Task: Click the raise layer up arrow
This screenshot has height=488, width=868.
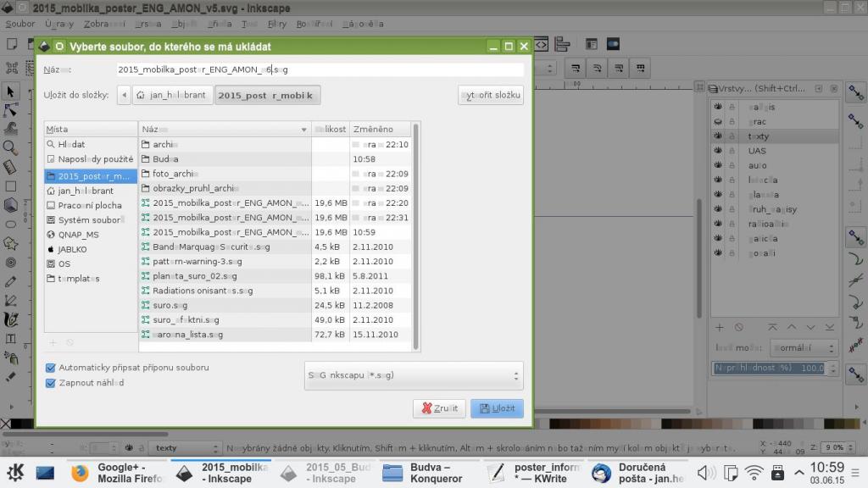Action: point(792,328)
